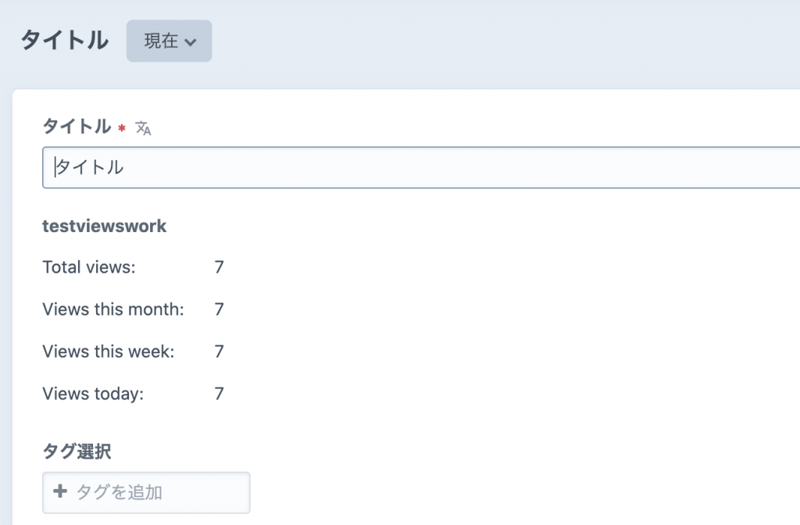Screen dimensions: 800x525
Task: Click the chevron arrow beside 現在
Action: (x=191, y=42)
